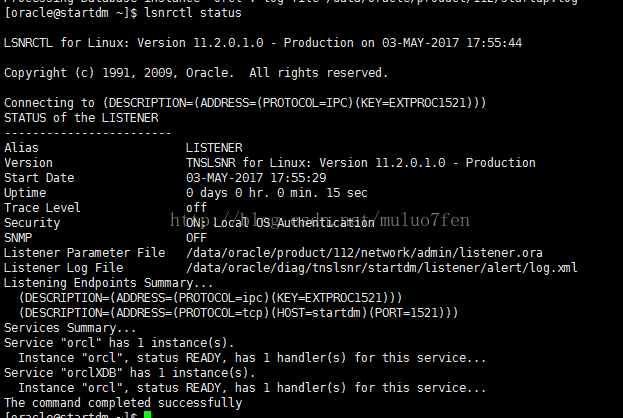This screenshot has height=418, width=623.
Task: Click the "Connecting to" description line
Action: [245, 103]
